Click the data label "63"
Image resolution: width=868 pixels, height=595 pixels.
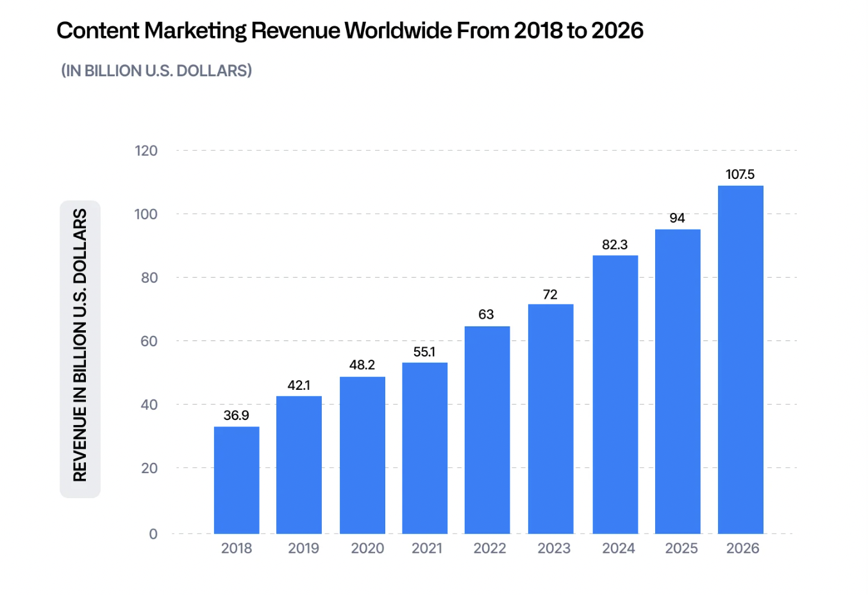(486, 314)
